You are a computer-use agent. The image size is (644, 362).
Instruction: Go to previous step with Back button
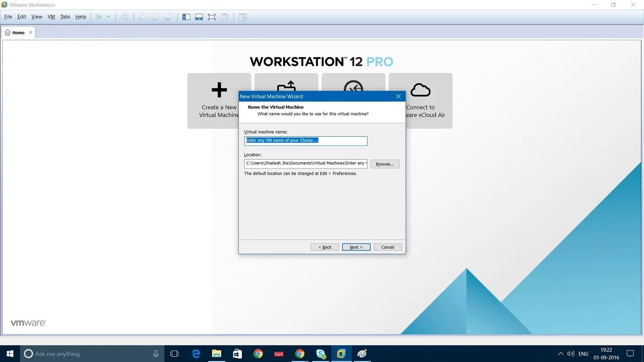[325, 247]
